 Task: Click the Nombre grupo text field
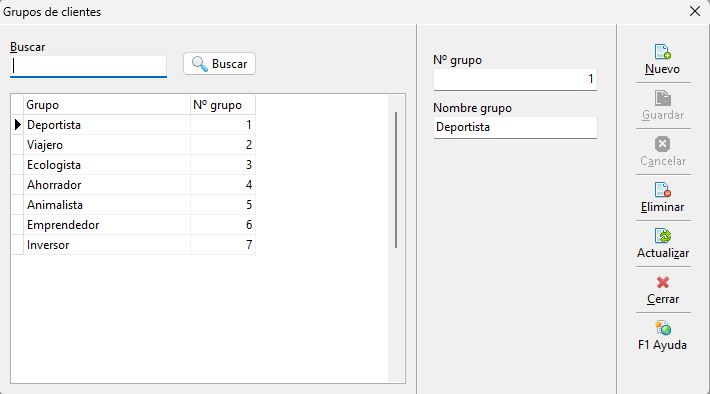pos(515,127)
